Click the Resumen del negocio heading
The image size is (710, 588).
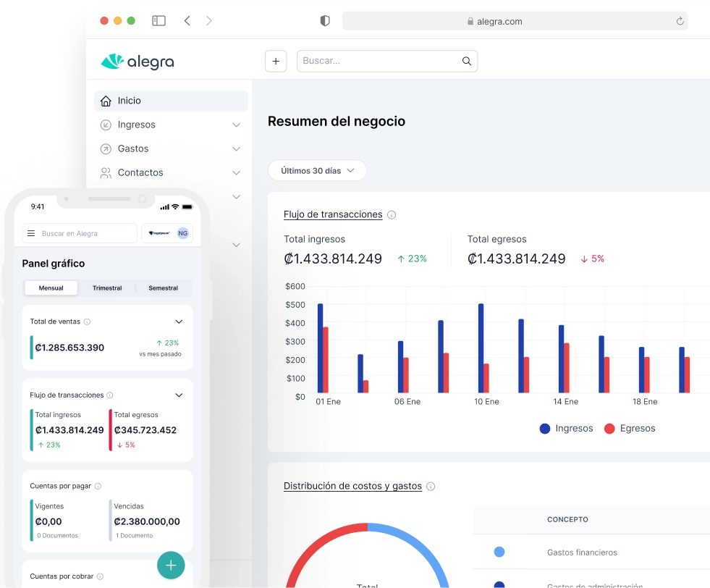pos(337,122)
